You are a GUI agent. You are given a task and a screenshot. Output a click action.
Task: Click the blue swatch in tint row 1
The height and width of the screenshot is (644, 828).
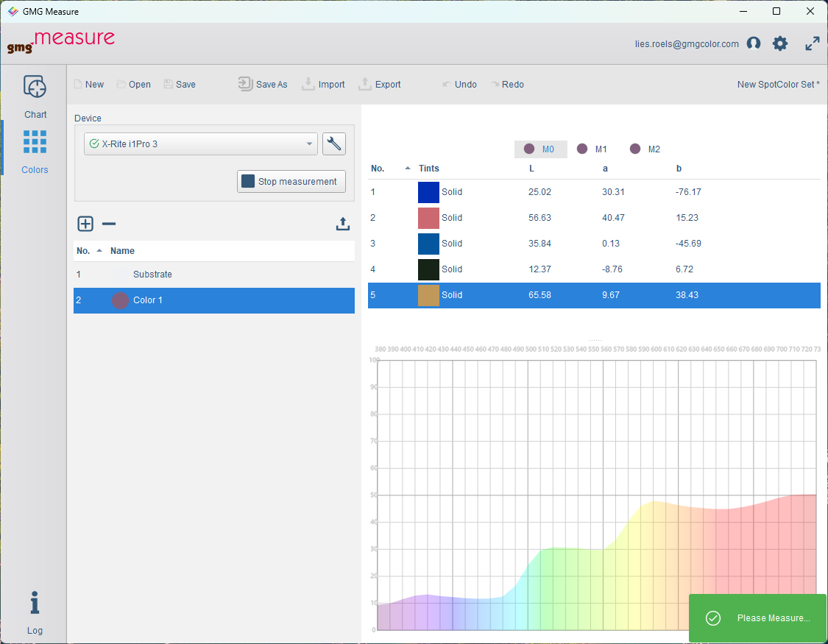[429, 192]
